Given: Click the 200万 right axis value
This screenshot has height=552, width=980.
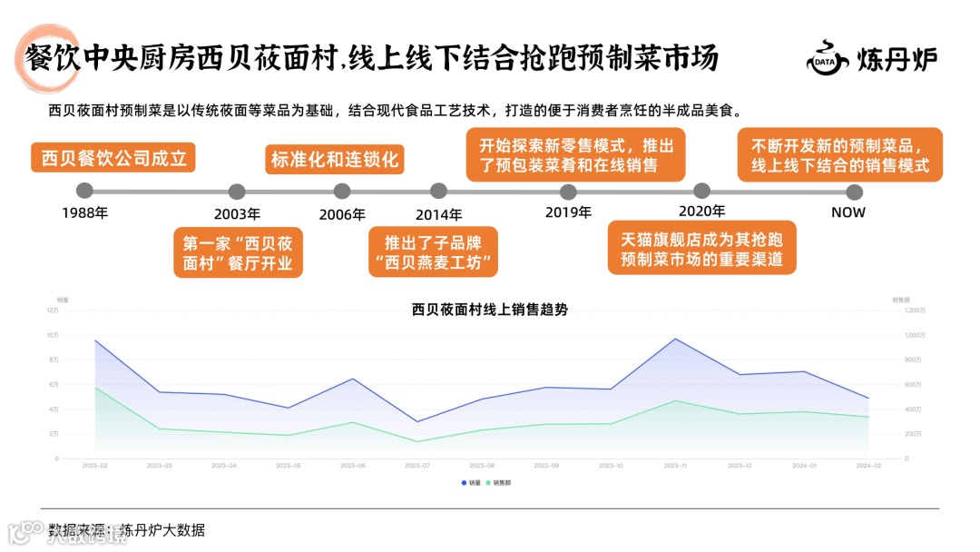Looking at the screenshot, I should (x=913, y=434).
